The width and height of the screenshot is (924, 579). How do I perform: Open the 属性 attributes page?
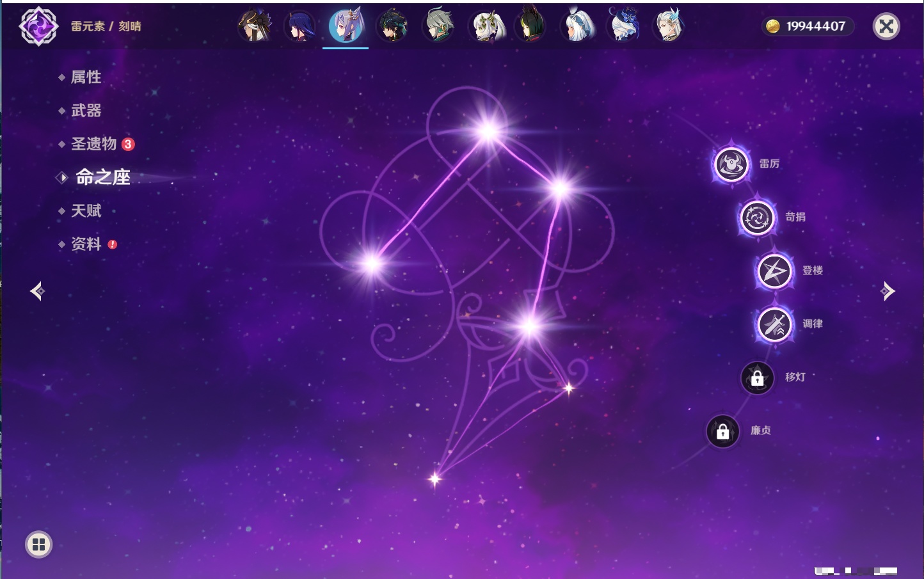point(86,77)
